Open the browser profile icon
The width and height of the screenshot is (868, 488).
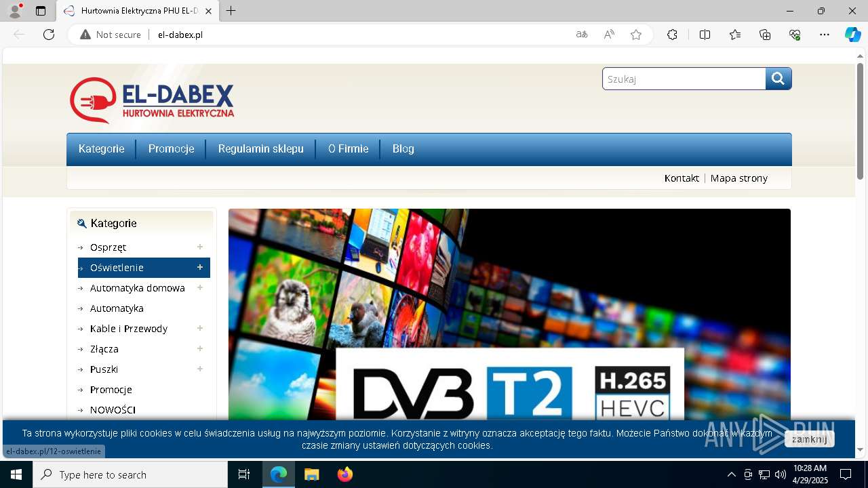[14, 11]
